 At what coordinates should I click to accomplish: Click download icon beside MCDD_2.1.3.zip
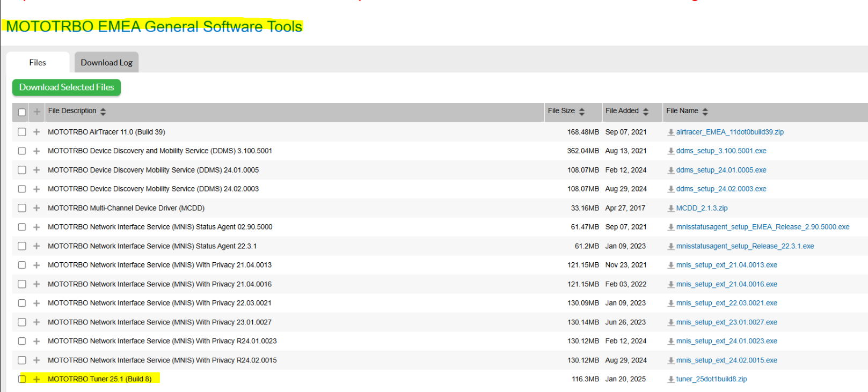[671, 209]
